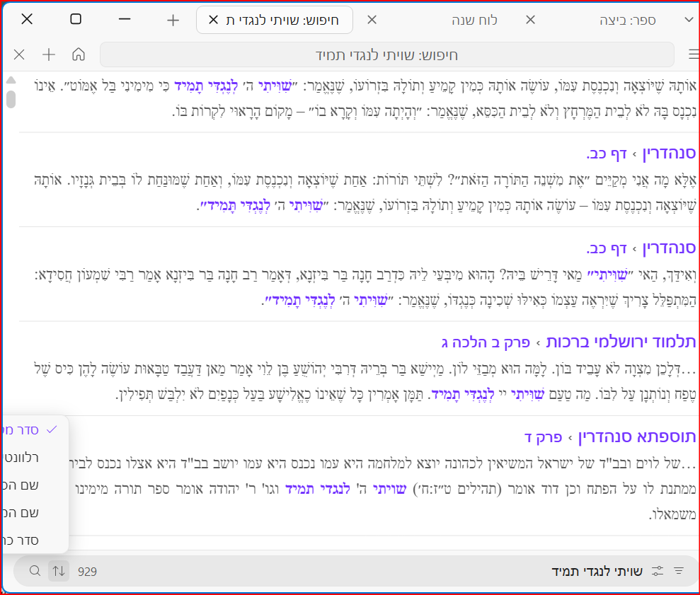Click the Talmud Yerushalmi result snippet beginning 'דלכן מצוה'
This screenshot has width=700, height=595.
tap(365, 381)
